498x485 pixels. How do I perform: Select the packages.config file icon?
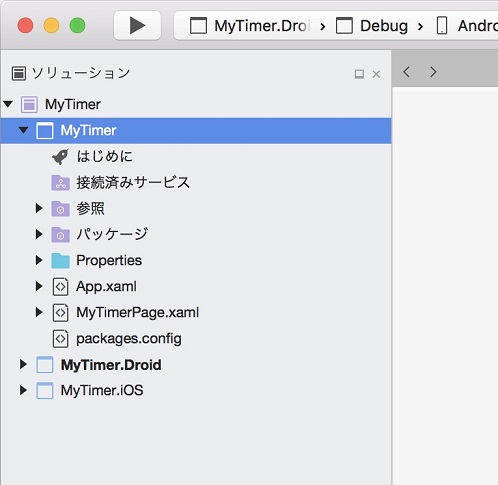point(60,339)
